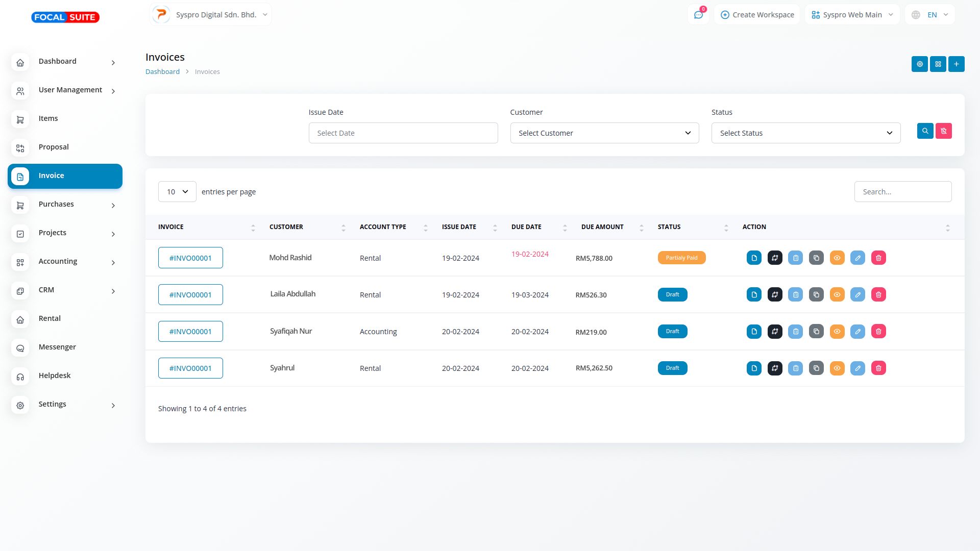Viewport: 980px width, 551px height.
Task: Open invoice #INVO00001 for Laila Abdullah
Action: coord(190,295)
